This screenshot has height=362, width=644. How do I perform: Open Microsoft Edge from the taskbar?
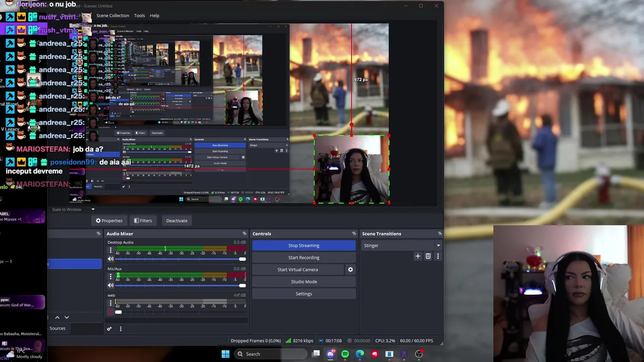tap(360, 354)
